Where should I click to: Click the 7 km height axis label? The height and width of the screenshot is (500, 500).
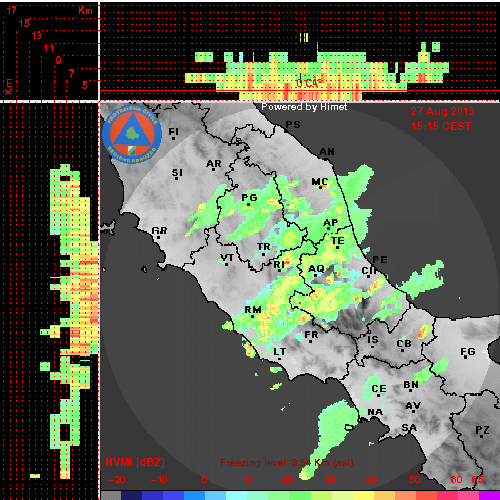[71, 73]
